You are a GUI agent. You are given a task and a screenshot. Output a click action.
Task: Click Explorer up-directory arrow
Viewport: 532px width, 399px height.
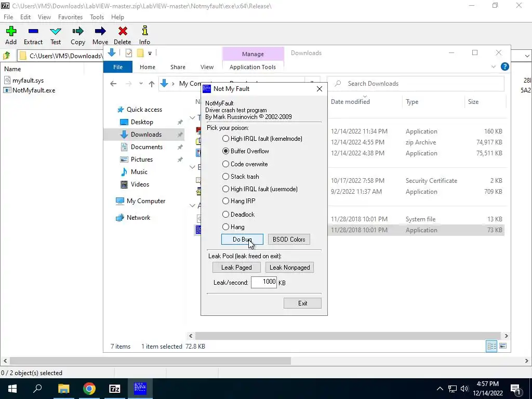coord(152,84)
